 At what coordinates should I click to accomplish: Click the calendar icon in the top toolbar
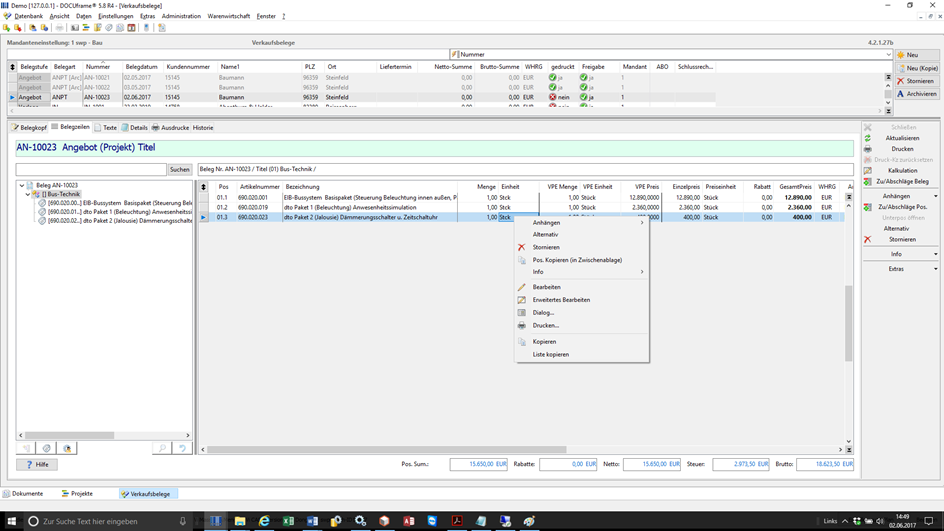(x=131, y=28)
